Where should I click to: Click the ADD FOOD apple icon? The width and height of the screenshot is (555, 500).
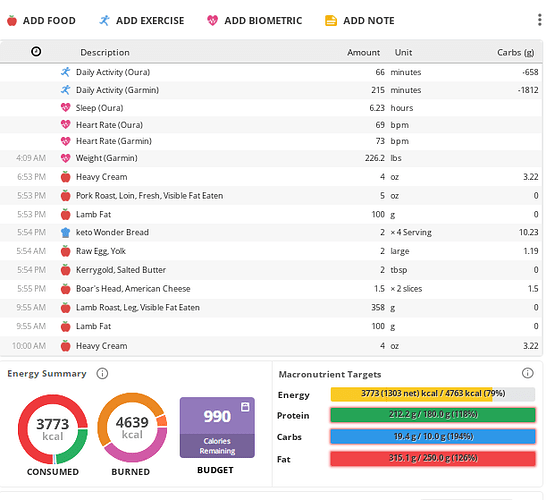point(12,21)
